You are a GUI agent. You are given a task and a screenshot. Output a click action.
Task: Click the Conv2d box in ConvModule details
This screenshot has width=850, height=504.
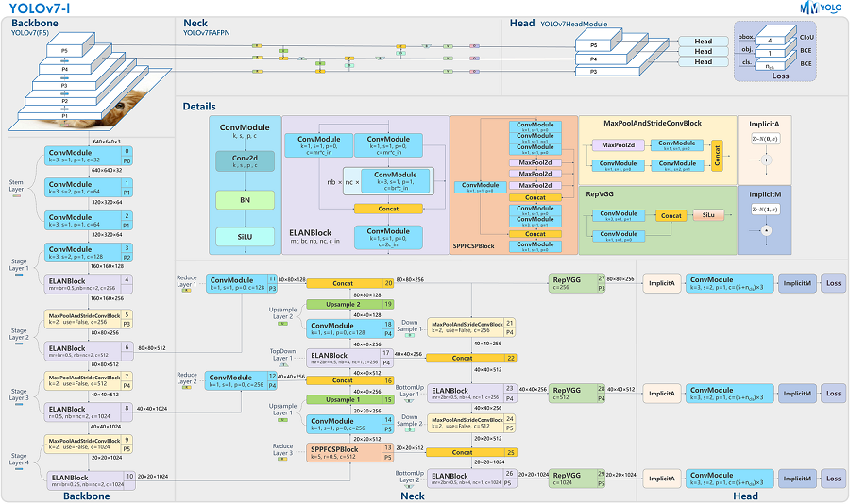click(x=245, y=161)
